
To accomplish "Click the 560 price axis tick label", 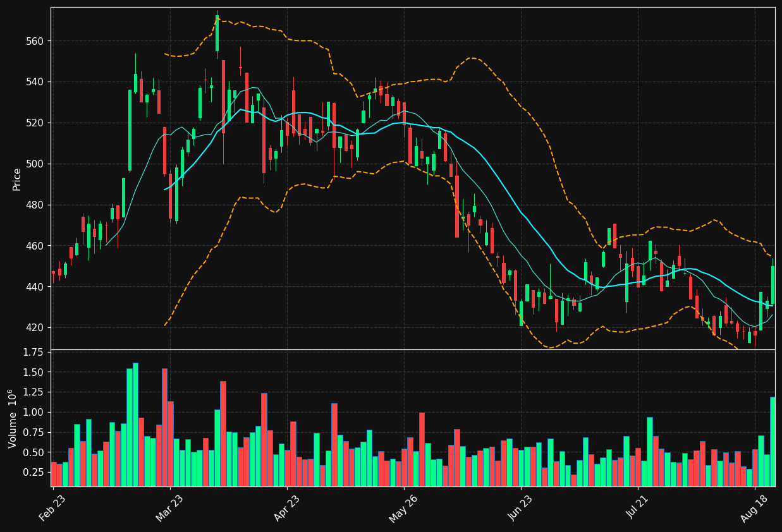I will (x=35, y=41).
